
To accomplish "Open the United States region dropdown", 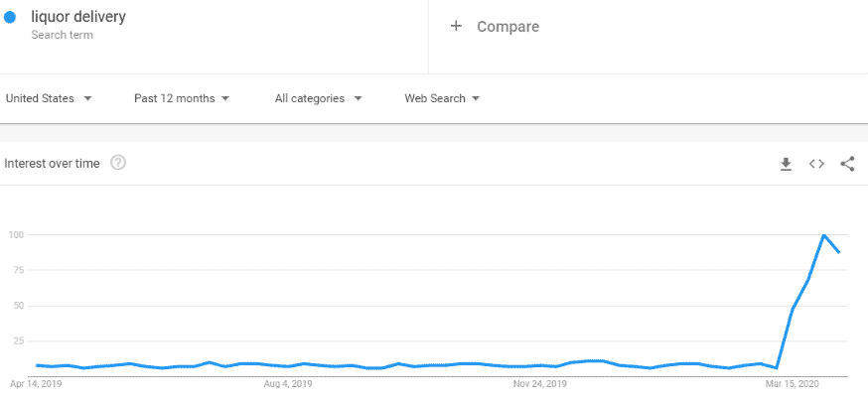I will [x=49, y=98].
